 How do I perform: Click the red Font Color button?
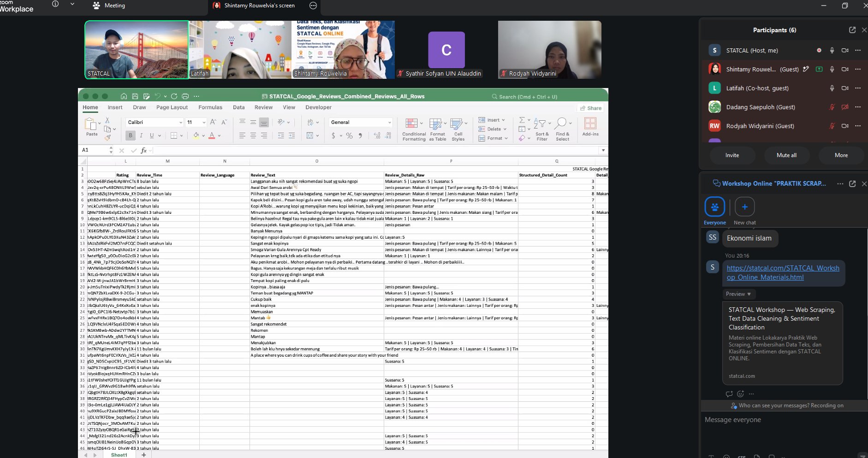(x=212, y=135)
